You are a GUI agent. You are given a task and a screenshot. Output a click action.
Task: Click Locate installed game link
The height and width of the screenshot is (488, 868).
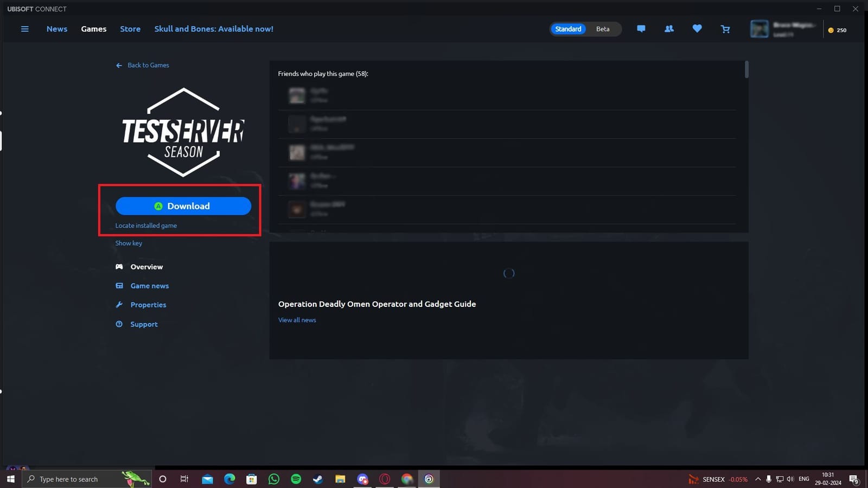point(146,226)
